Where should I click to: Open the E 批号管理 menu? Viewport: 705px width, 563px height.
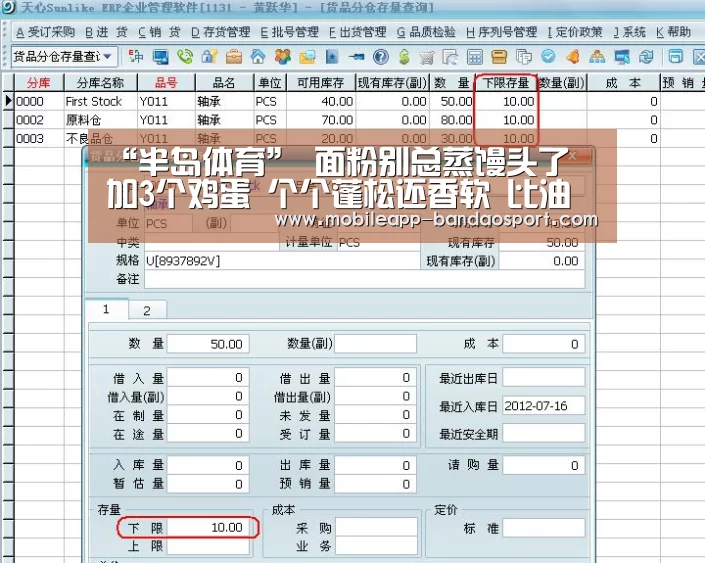[x=290, y=32]
